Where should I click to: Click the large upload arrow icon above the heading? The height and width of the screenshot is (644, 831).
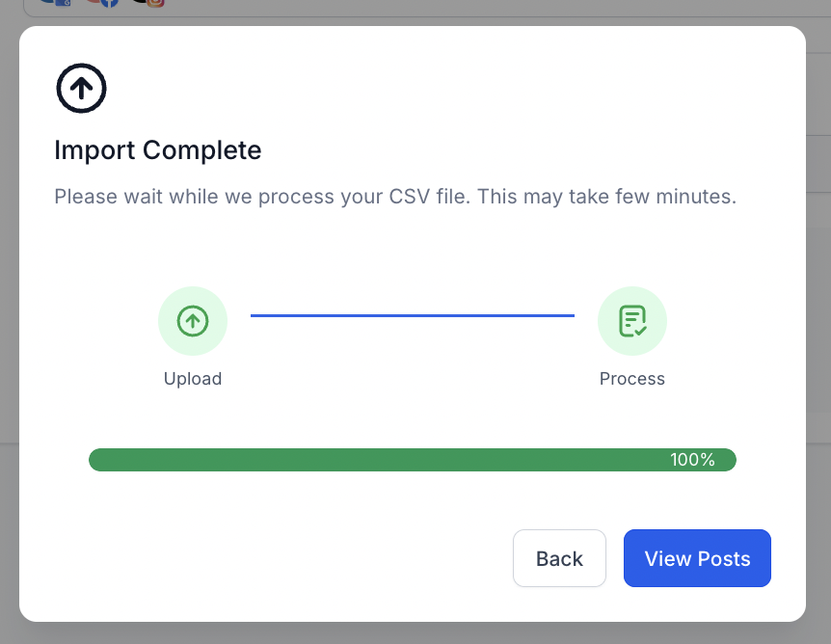click(81, 89)
